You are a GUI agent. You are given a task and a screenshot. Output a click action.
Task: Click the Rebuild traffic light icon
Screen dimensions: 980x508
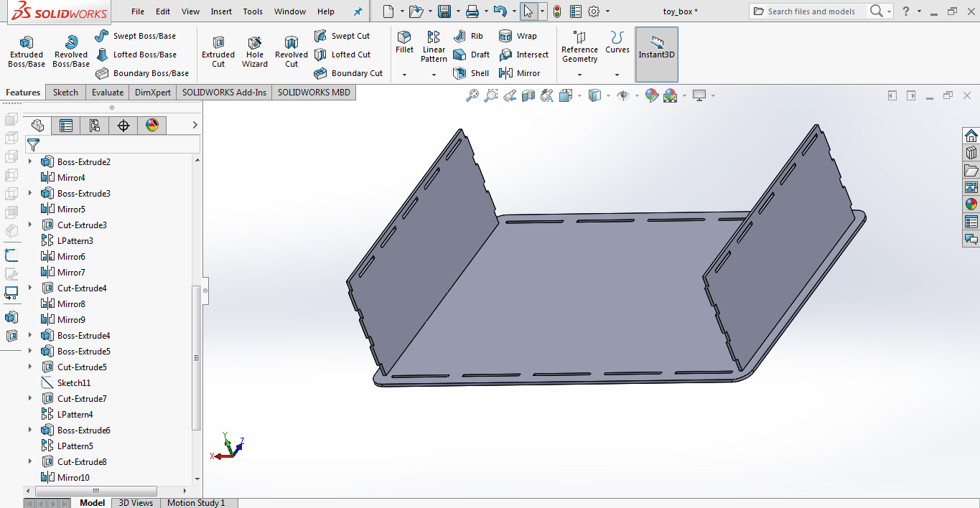[556, 11]
